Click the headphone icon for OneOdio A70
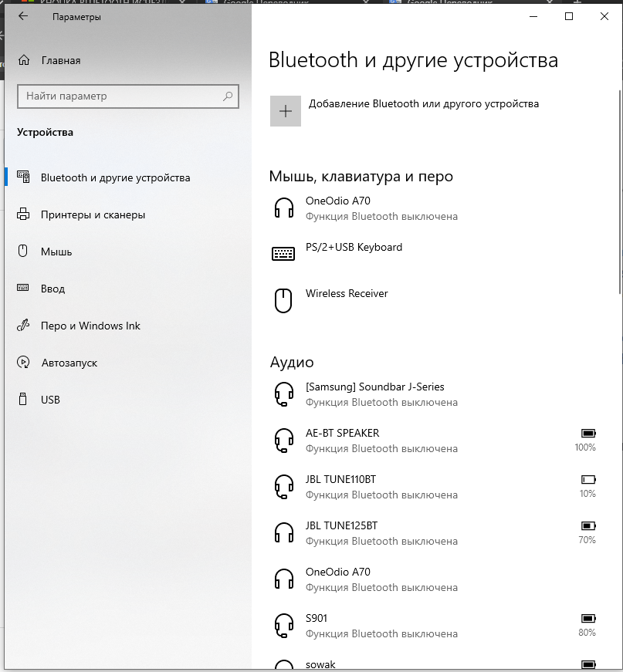The width and height of the screenshot is (623, 672). (285, 208)
